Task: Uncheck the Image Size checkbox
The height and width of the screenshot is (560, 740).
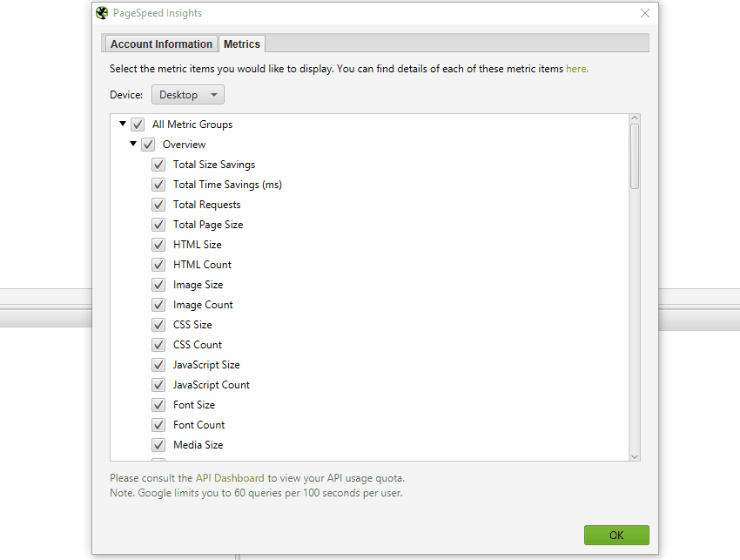Action: [x=158, y=285]
